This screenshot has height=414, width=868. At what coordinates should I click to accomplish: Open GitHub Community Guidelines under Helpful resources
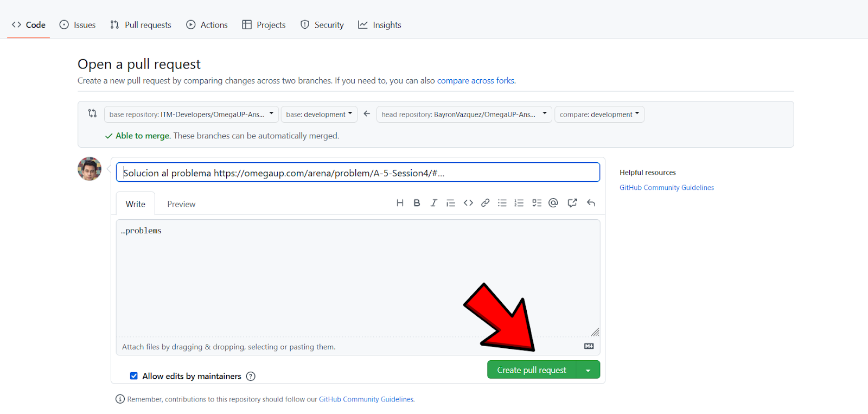coord(667,188)
